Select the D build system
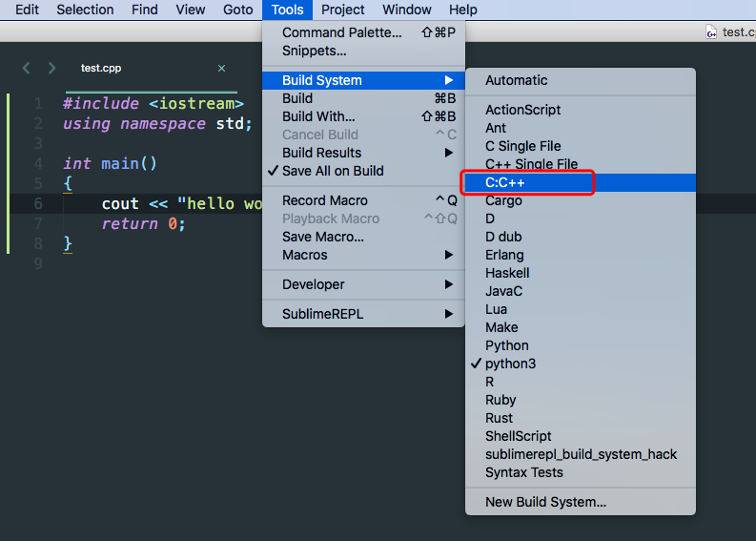 pyautogui.click(x=581, y=218)
